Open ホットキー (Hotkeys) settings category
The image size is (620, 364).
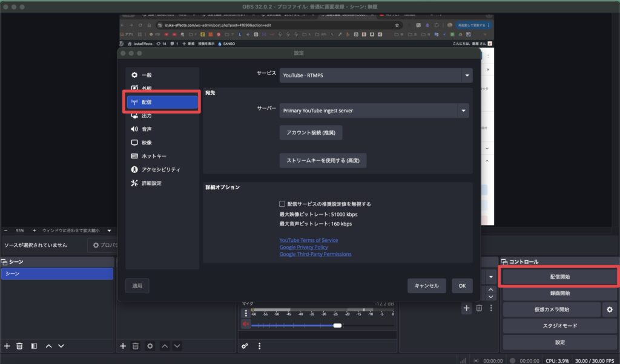154,156
